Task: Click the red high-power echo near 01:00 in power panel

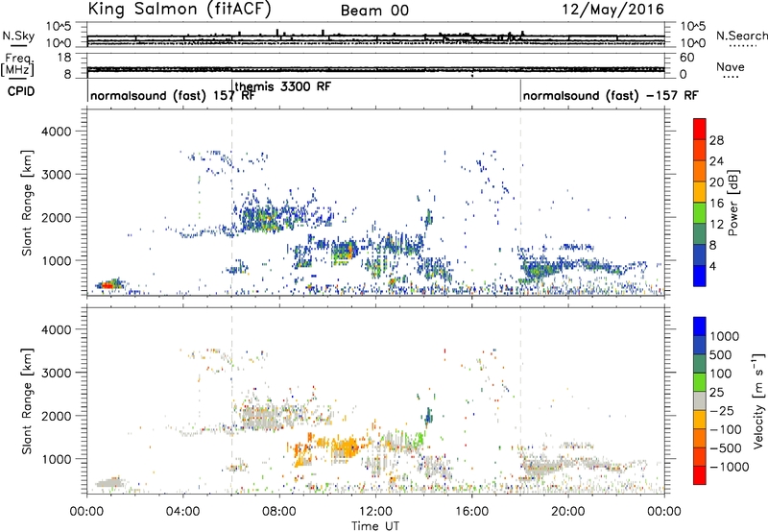Action: tap(108, 285)
